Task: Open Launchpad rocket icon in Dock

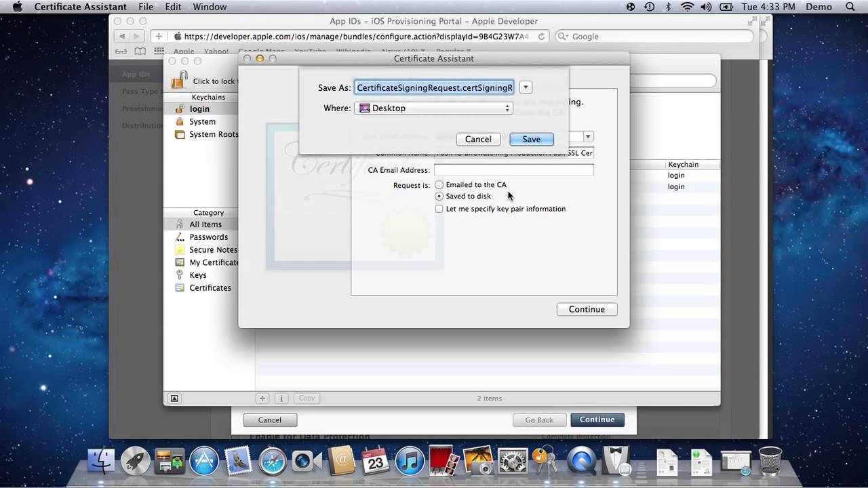Action: pyautogui.click(x=136, y=462)
